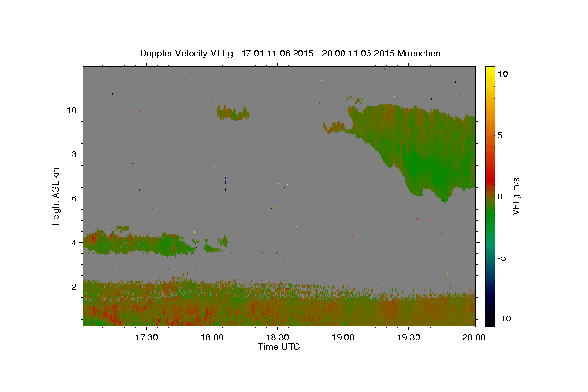The width and height of the screenshot is (588, 392).
Task: Click the 19:30 time tick label
Action: tap(409, 337)
